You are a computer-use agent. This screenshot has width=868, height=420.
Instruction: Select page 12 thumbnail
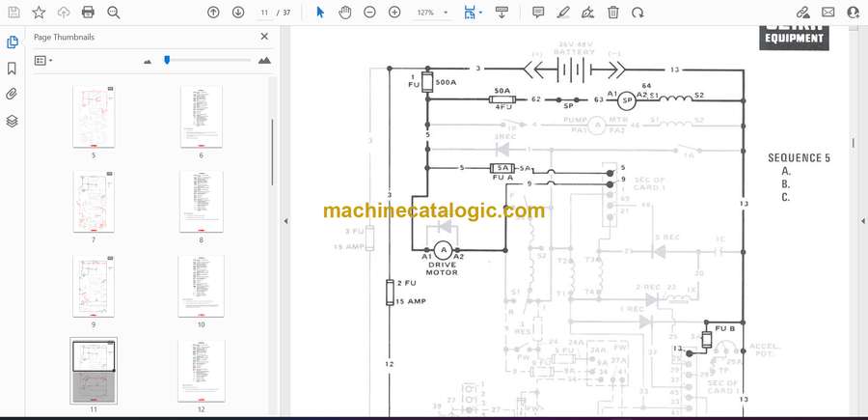(201, 371)
